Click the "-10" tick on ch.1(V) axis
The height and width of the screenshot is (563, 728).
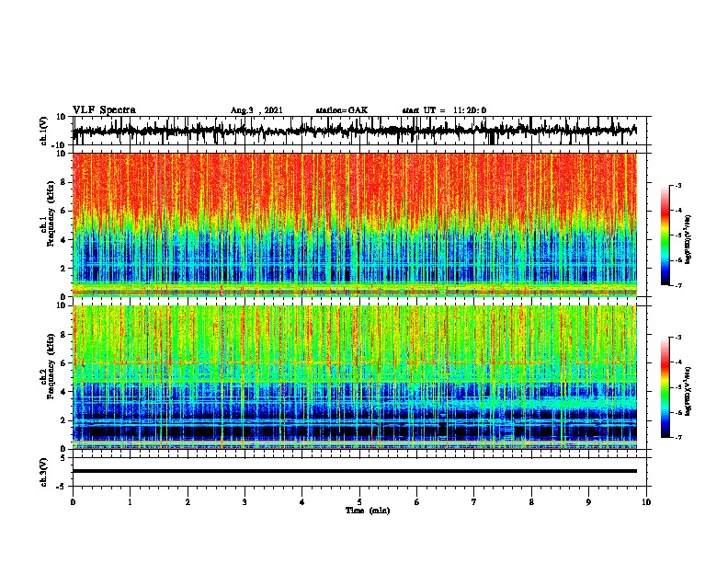[60, 144]
